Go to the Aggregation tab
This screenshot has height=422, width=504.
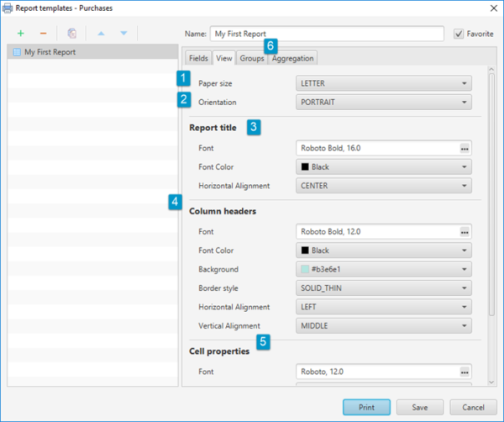(292, 58)
